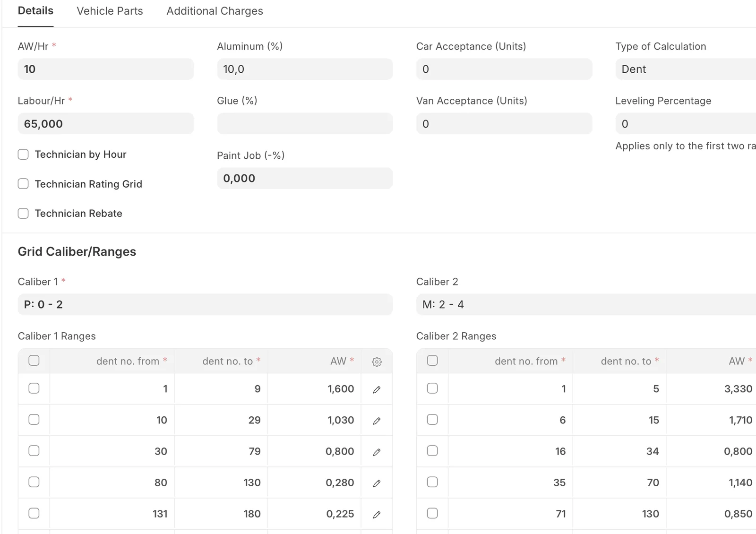Click the AW/Hr input field

(106, 69)
